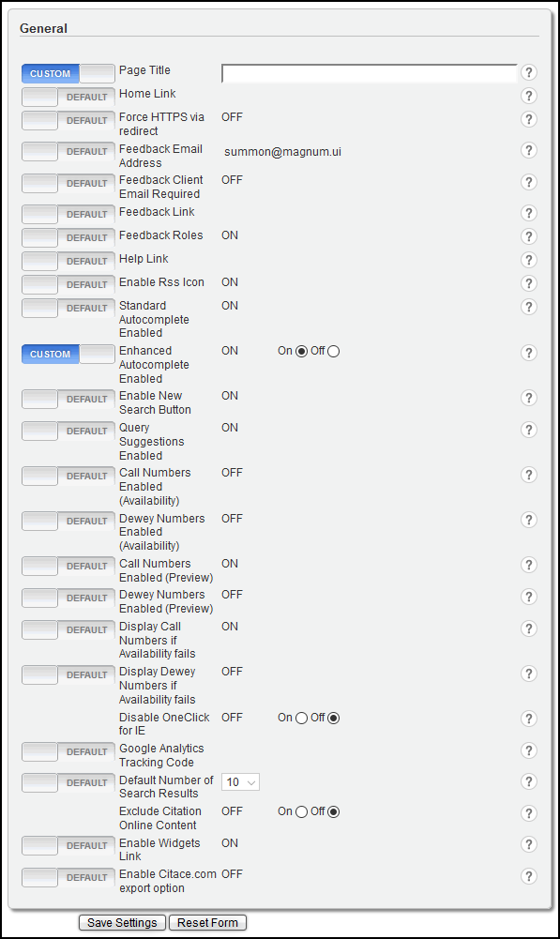Toggle the Page Title CUSTOM switch

pos(68,74)
